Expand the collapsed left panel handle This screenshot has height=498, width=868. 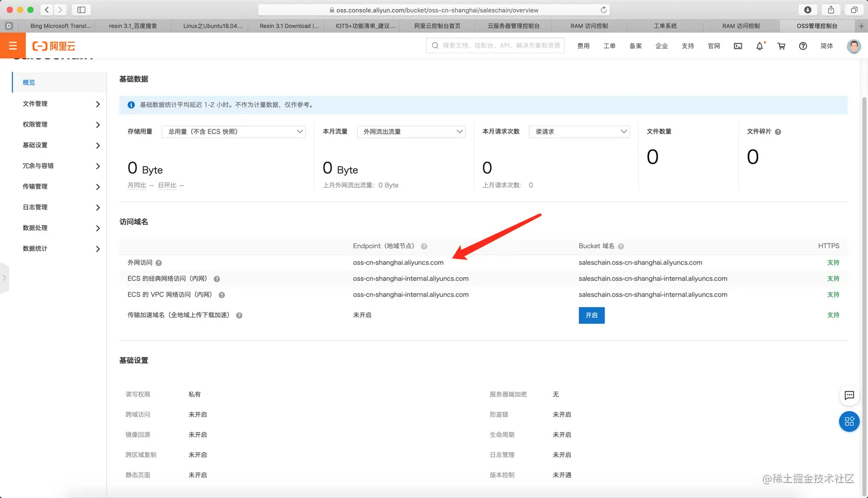tap(5, 278)
